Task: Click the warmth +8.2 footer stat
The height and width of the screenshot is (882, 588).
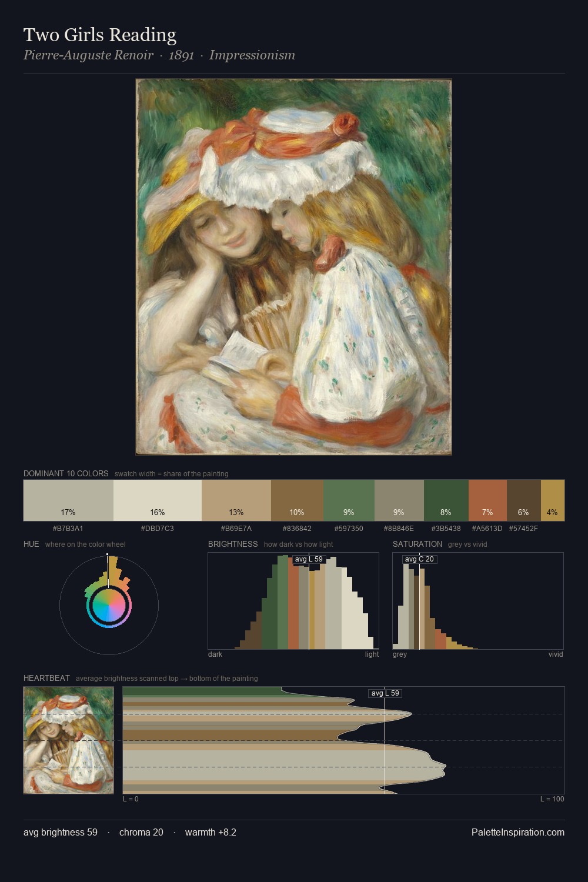Action: (x=211, y=833)
